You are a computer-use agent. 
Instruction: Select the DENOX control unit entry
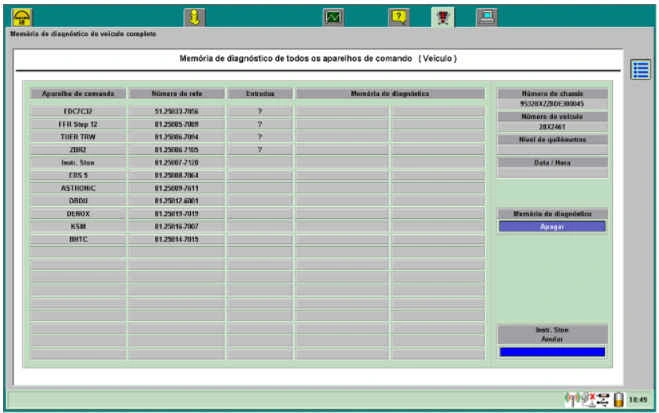[78, 213]
